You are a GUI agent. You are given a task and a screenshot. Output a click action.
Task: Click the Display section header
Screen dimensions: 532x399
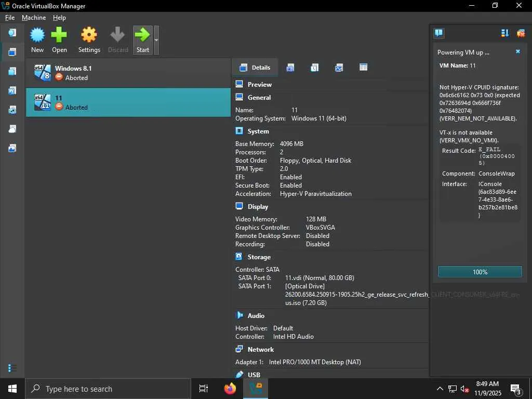[x=258, y=207]
